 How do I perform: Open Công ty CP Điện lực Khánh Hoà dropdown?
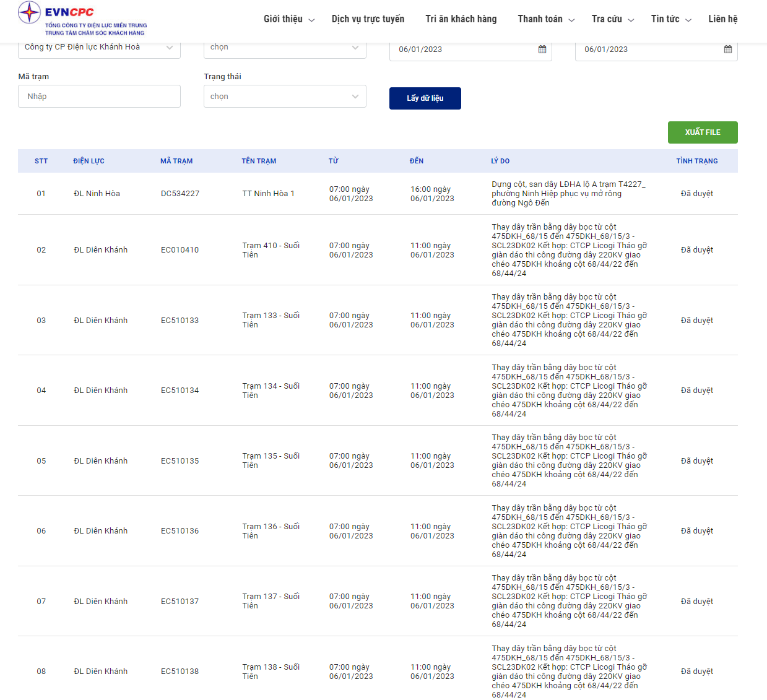coord(99,48)
